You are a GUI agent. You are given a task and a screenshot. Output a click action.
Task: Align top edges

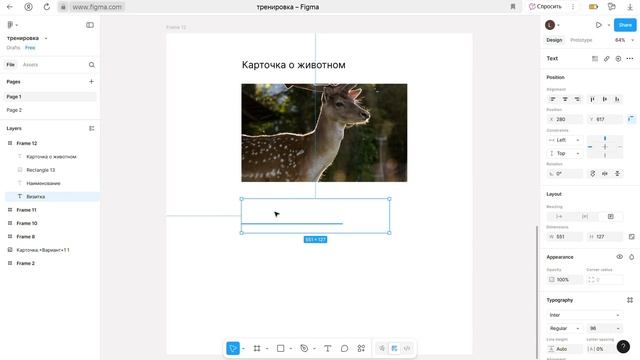593,99
